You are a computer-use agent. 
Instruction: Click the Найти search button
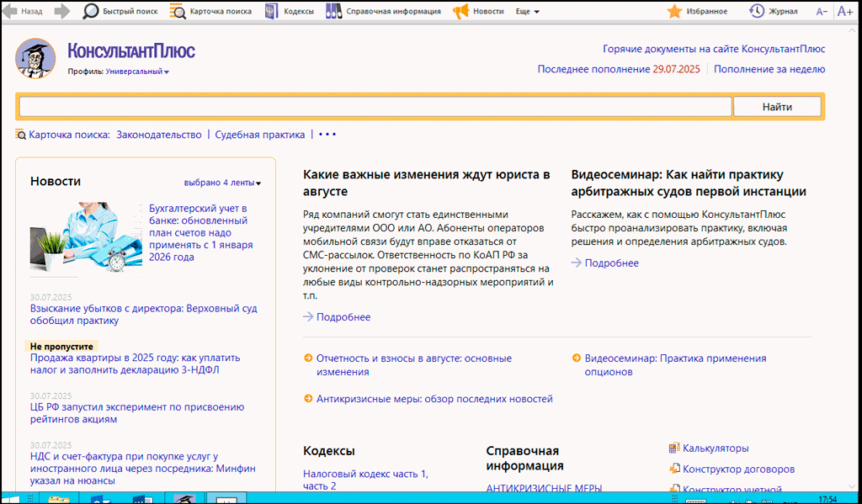[777, 107]
